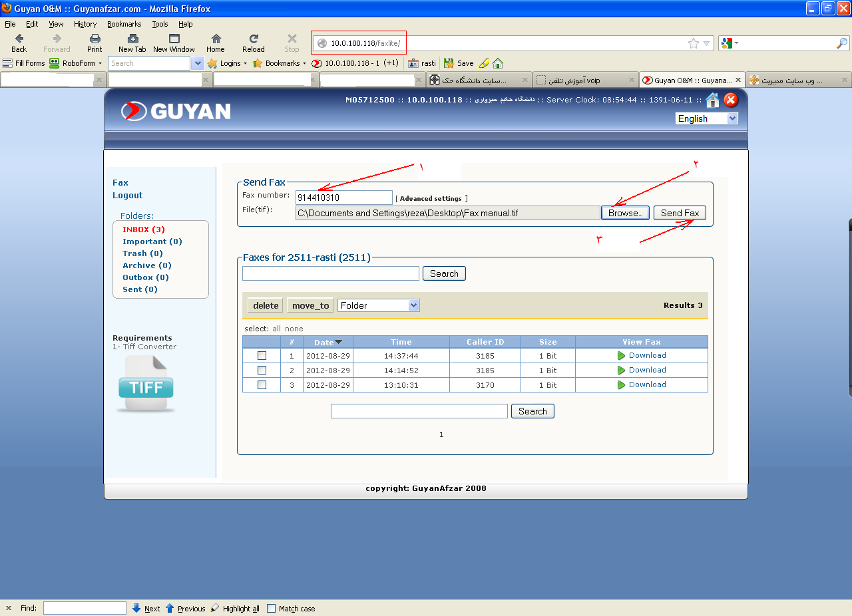This screenshot has height=616, width=852.
Task: Check the box for fax row 2
Action: (x=262, y=371)
